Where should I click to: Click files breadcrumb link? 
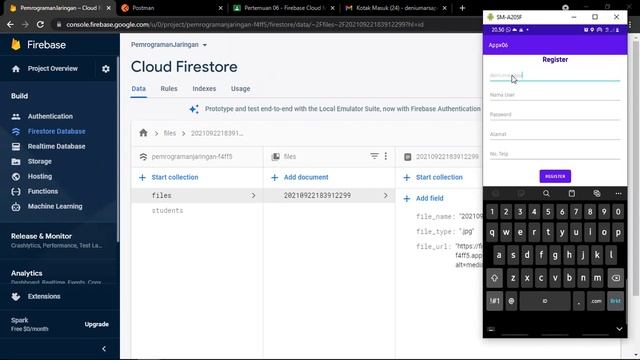[170, 133]
